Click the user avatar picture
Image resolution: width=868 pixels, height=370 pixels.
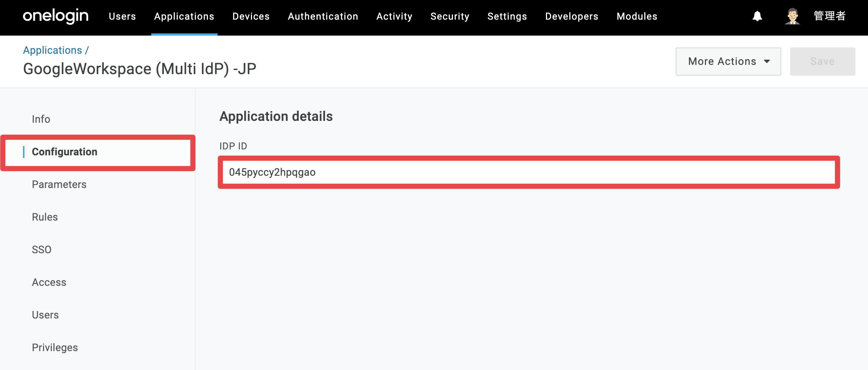[792, 16]
